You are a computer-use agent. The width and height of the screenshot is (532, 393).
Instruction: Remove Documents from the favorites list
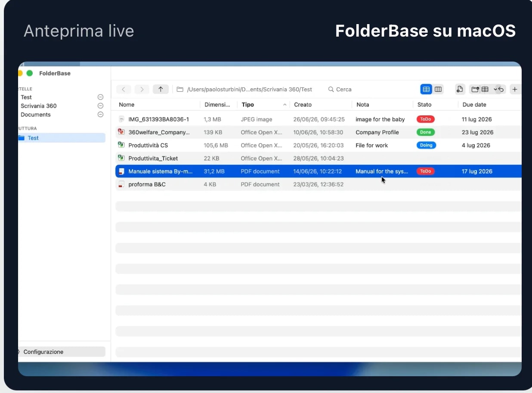100,114
